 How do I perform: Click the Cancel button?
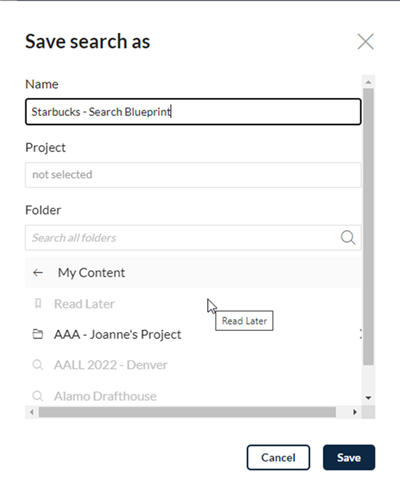(278, 457)
